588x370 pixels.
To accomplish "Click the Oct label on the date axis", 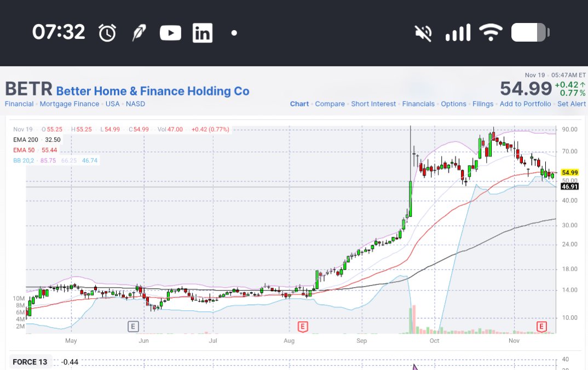I will [x=434, y=341].
